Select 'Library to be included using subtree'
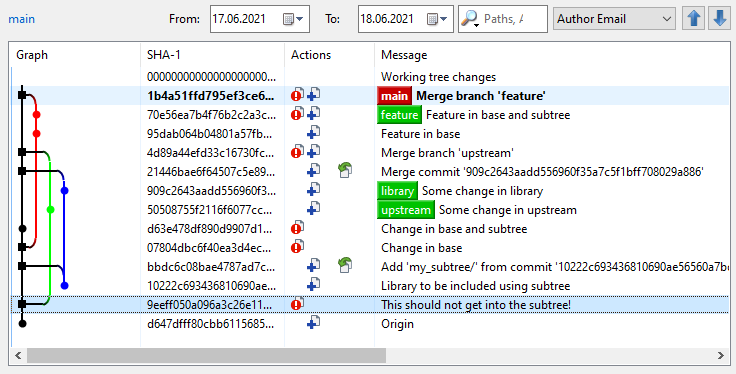The image size is (736, 374). pyautogui.click(x=475, y=286)
